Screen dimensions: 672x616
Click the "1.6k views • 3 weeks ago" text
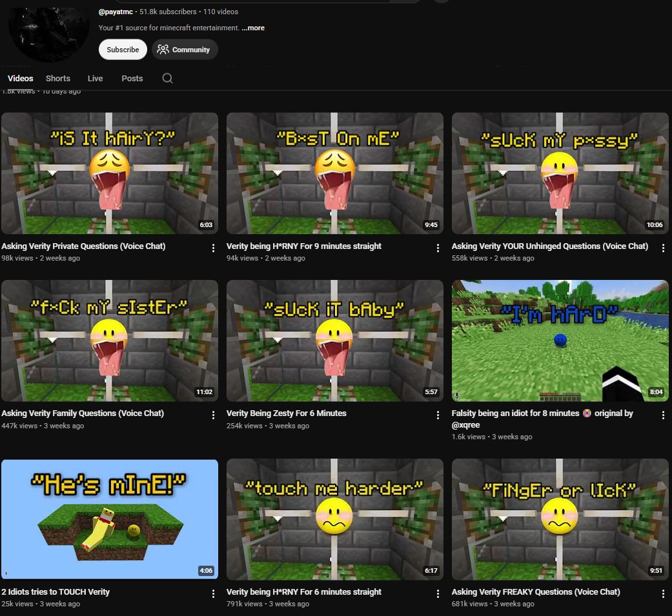point(492,437)
